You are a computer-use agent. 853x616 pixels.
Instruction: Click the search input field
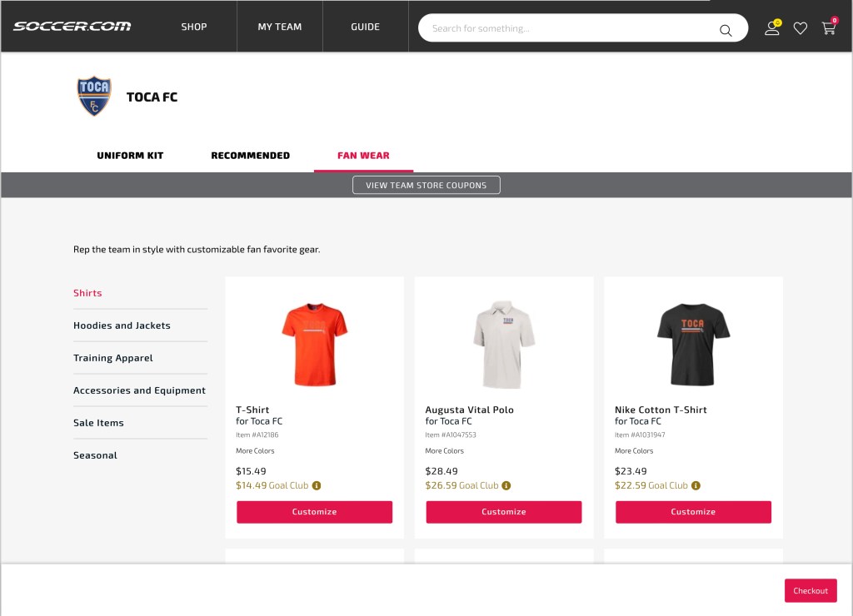pyautogui.click(x=571, y=28)
